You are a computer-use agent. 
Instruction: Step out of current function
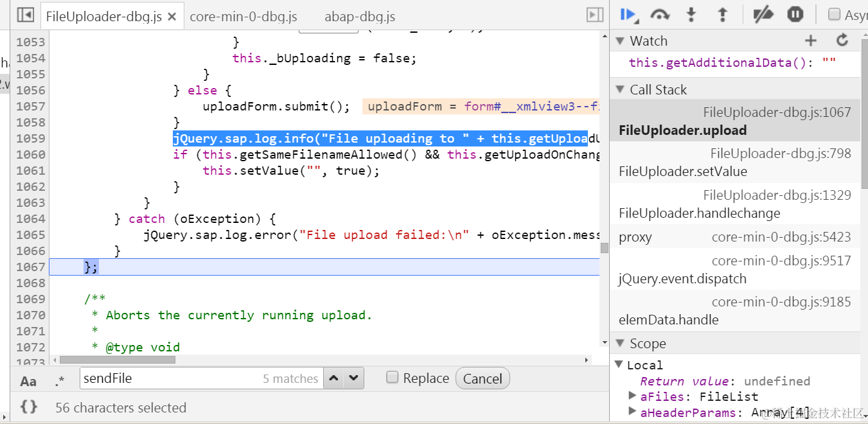(x=722, y=14)
